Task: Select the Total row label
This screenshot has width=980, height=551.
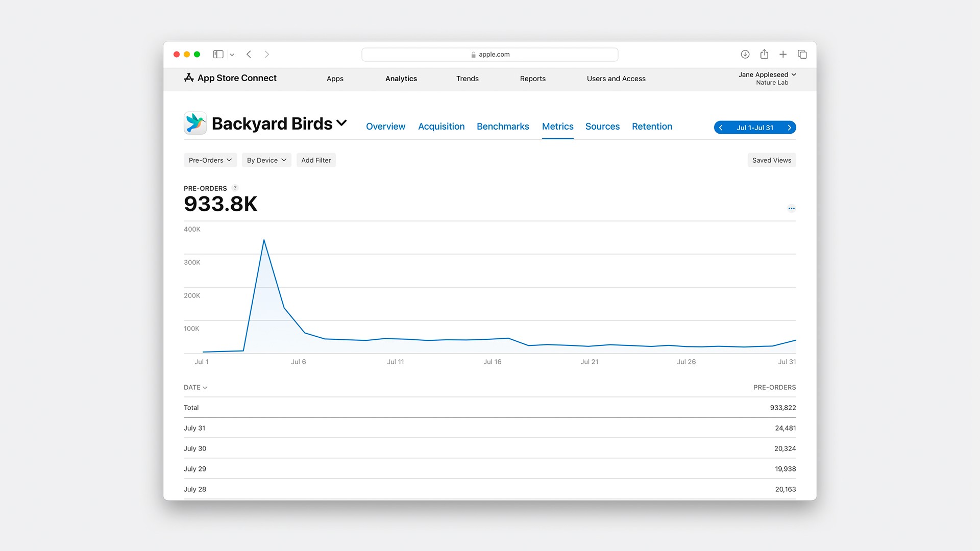Action: pyautogui.click(x=191, y=408)
